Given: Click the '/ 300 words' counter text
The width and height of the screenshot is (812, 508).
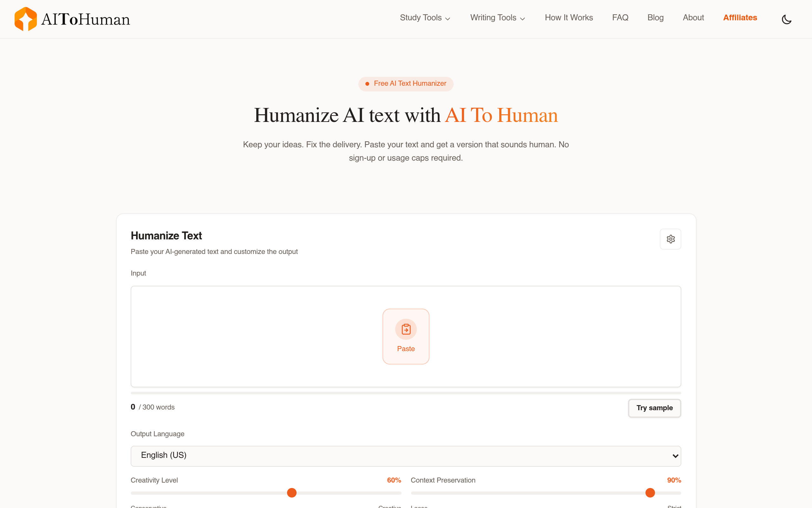Looking at the screenshot, I should coord(157,407).
